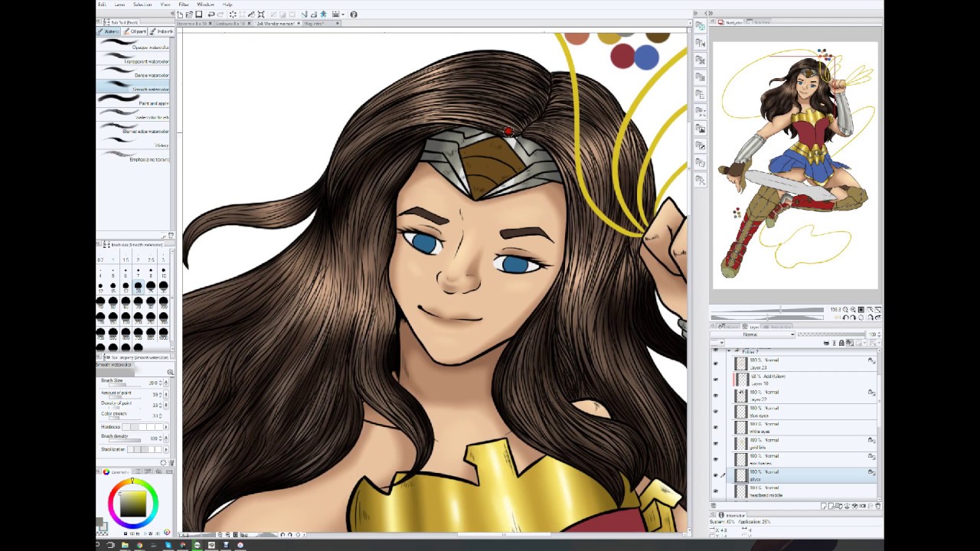Open command bar settings dropdown arrow
The width and height of the screenshot is (980, 551).
click(343, 14)
